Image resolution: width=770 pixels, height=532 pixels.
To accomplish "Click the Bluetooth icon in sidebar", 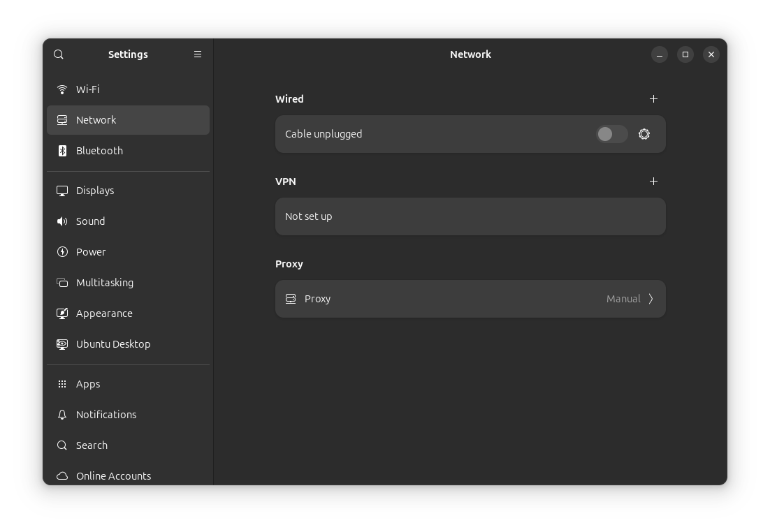I will click(62, 151).
